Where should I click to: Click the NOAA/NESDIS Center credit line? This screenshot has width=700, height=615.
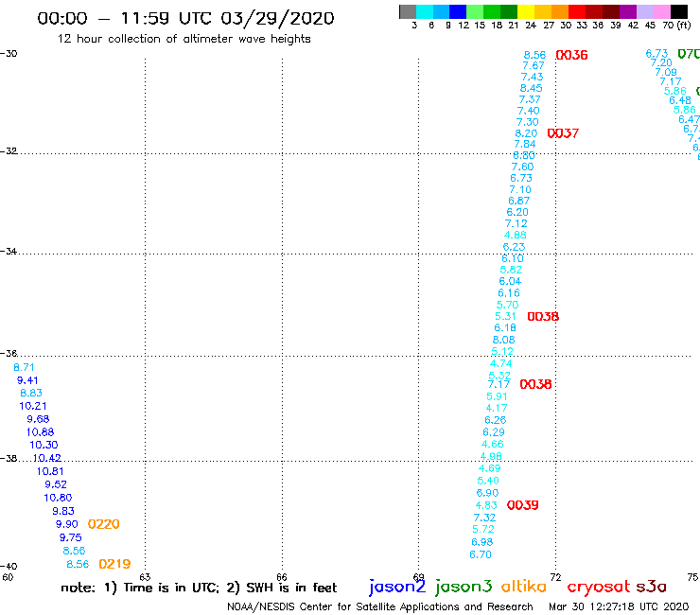pyautogui.click(x=380, y=606)
